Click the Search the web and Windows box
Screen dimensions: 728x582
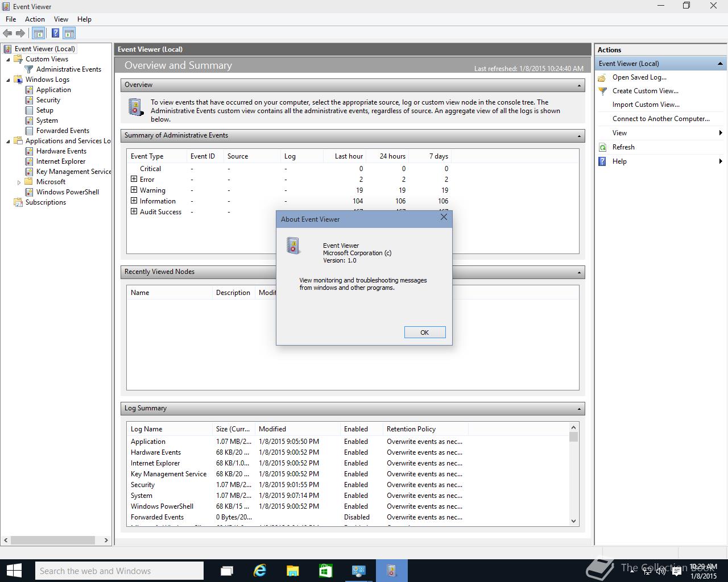pyautogui.click(x=119, y=571)
